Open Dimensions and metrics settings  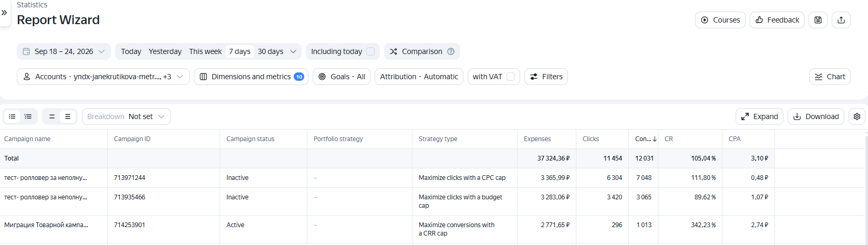tap(251, 77)
